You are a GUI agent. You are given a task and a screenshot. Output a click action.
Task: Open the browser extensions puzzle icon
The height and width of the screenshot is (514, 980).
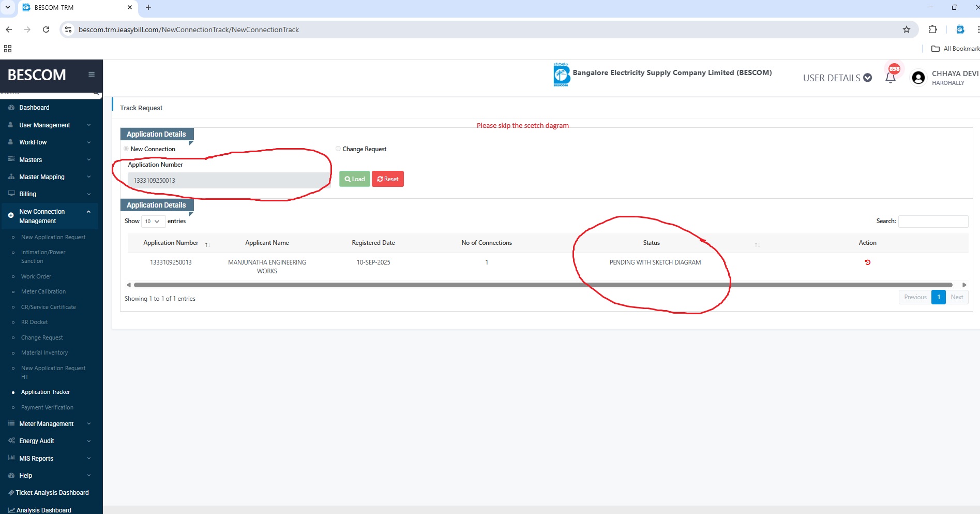point(933,30)
